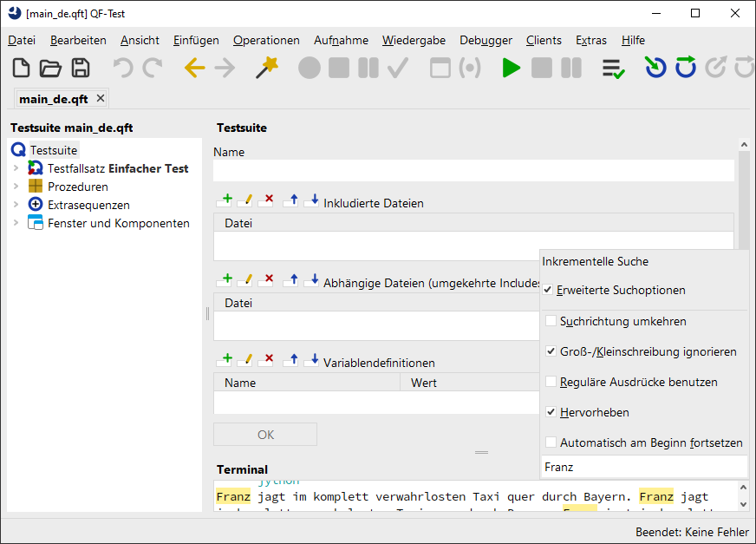
Task: Open the Bearbeiten menu
Action: coord(78,40)
